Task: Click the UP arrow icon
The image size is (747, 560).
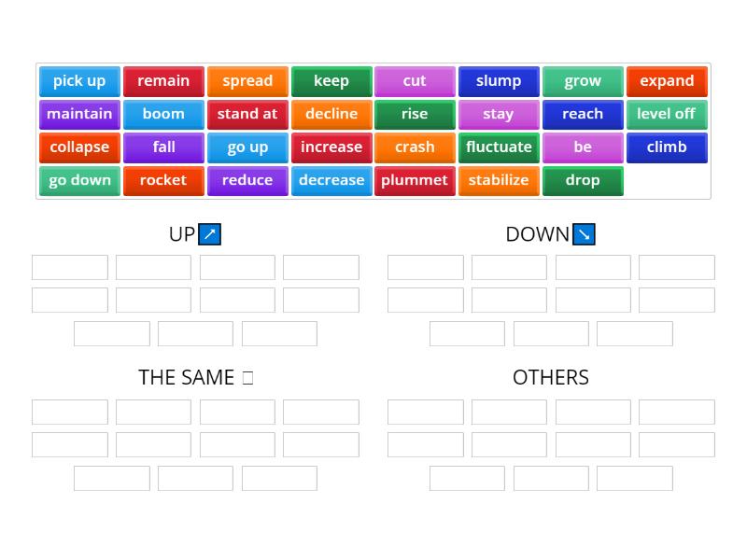Action: point(209,234)
